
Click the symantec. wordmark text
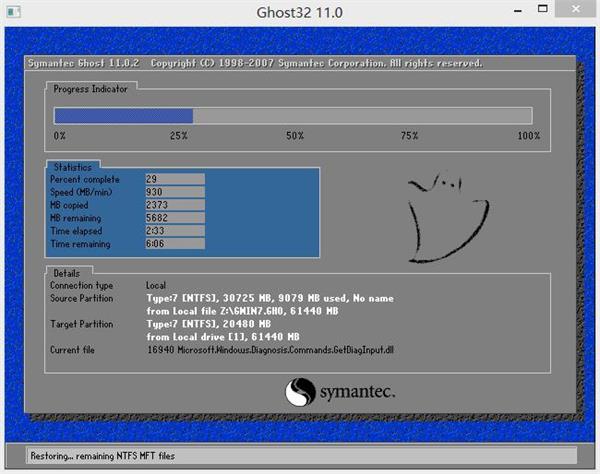(357, 392)
